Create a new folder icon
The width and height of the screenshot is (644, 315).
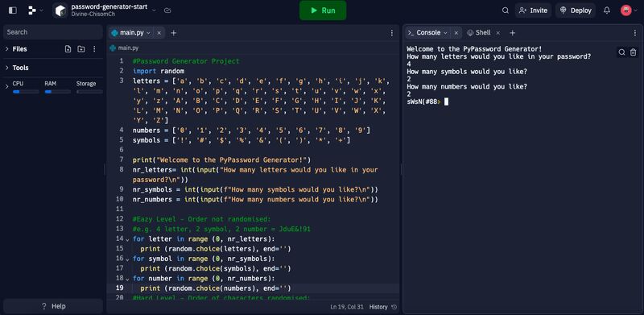coord(81,49)
